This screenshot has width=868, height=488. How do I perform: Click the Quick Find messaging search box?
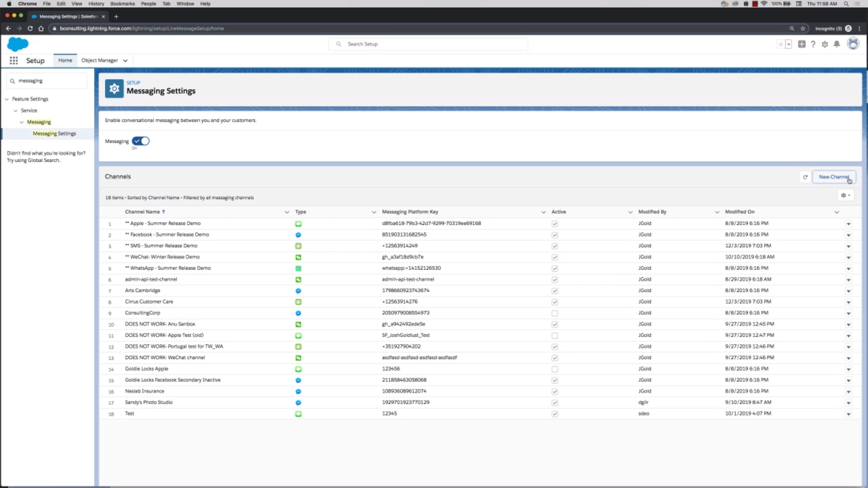coord(47,81)
